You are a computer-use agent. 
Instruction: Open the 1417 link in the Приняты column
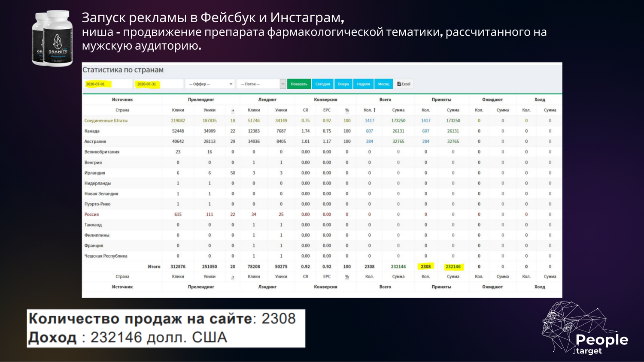(425, 121)
